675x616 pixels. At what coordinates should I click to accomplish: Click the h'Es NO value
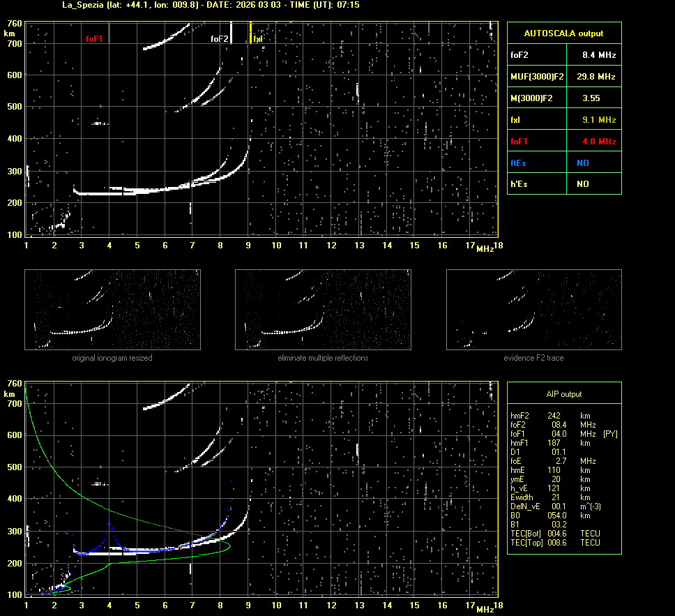pyautogui.click(x=582, y=184)
